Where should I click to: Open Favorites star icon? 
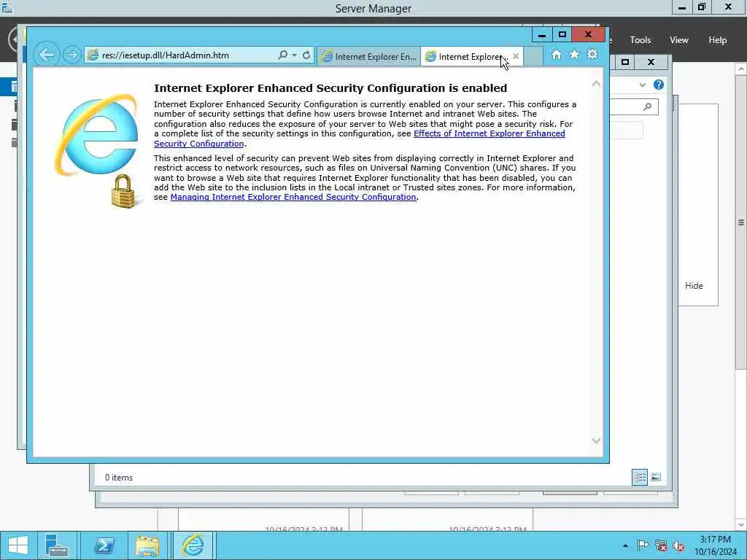pos(575,54)
